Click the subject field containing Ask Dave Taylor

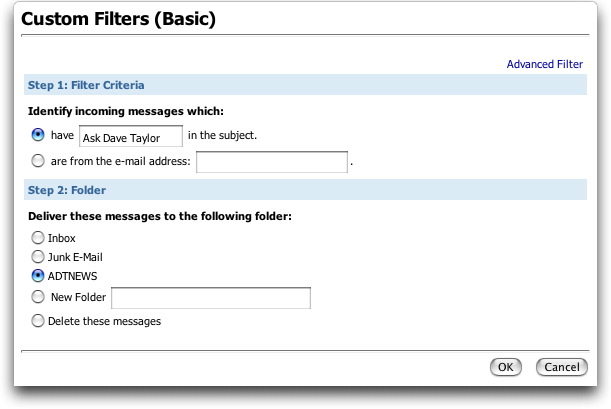coord(131,136)
